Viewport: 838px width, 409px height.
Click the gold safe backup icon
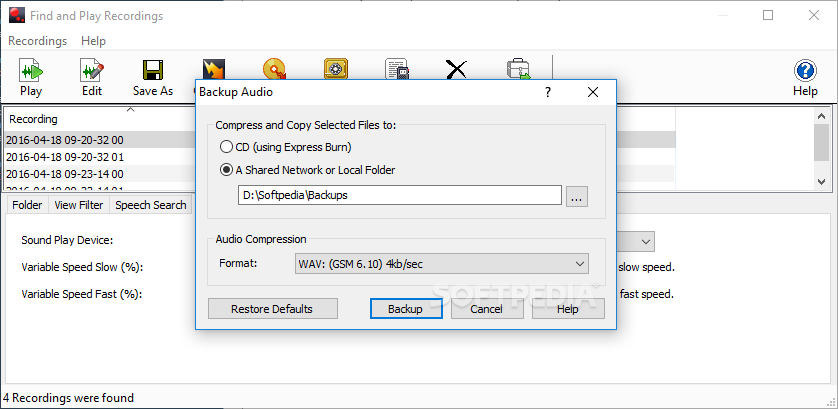[336, 69]
